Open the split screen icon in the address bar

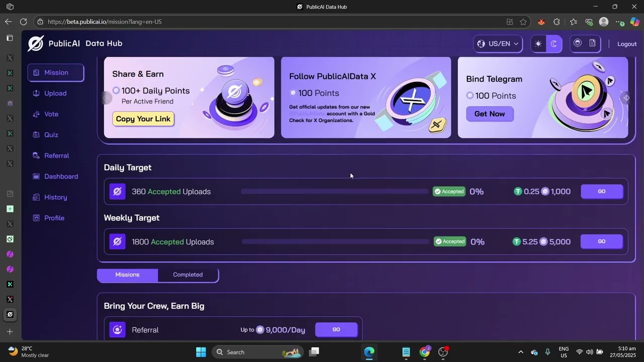click(510, 22)
